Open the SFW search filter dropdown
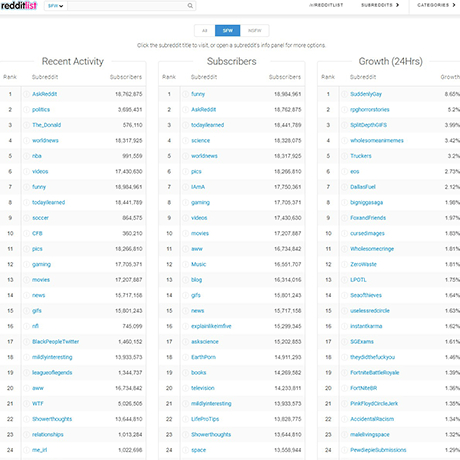 tap(56, 6)
